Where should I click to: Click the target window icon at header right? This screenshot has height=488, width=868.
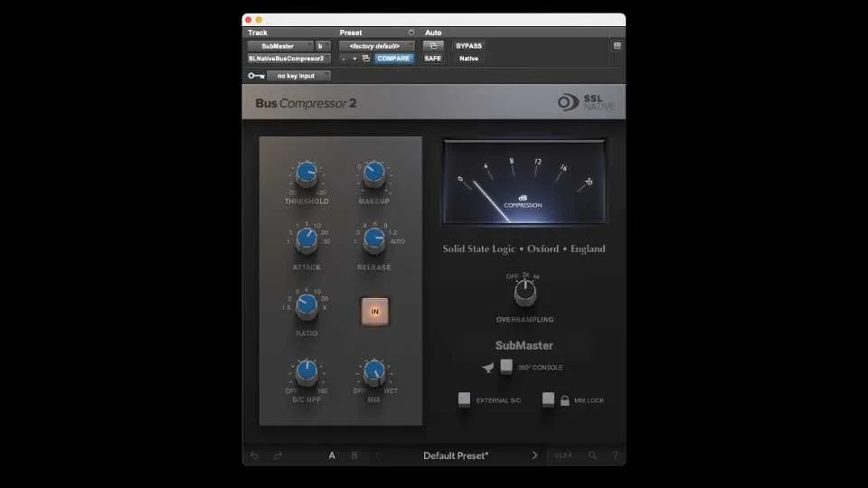617,46
